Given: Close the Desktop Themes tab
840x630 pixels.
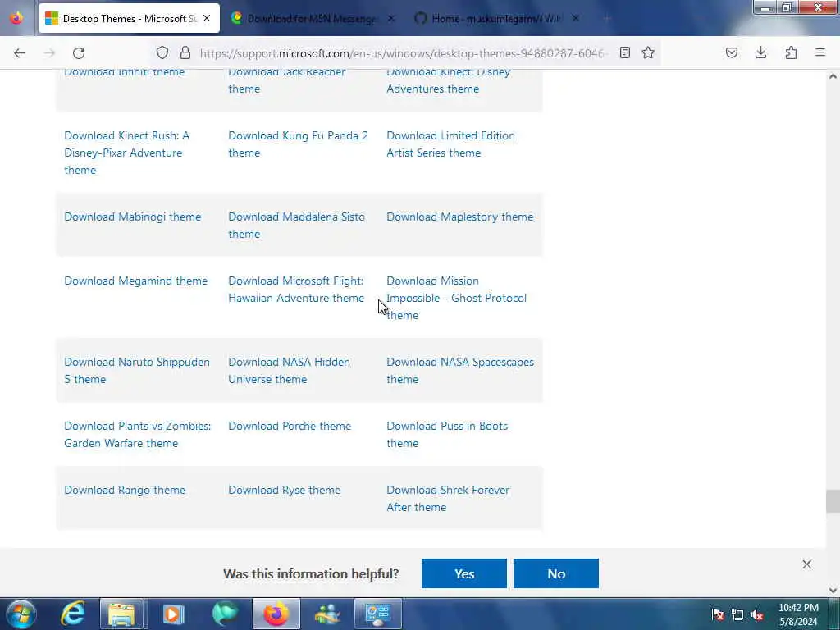Looking at the screenshot, I should click(207, 18).
